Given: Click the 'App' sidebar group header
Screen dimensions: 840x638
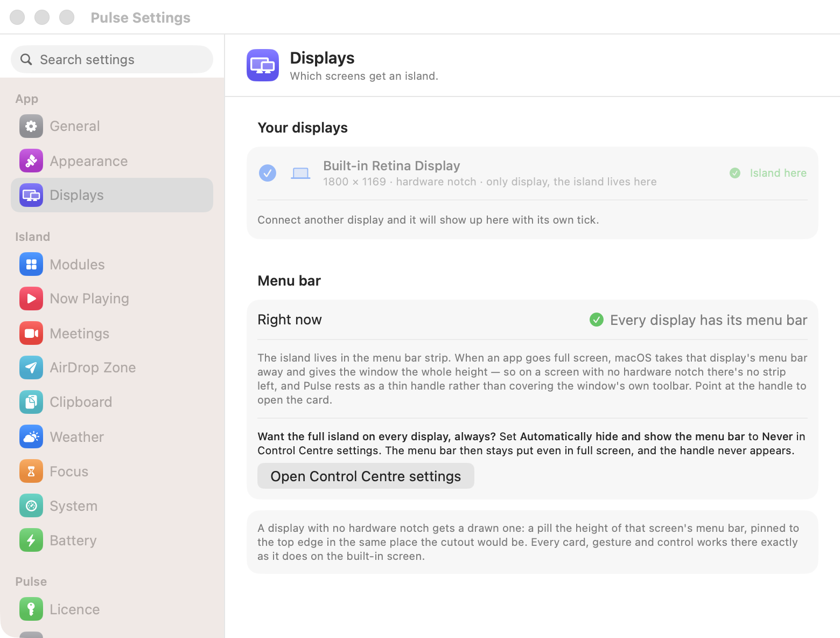Looking at the screenshot, I should pos(26,99).
